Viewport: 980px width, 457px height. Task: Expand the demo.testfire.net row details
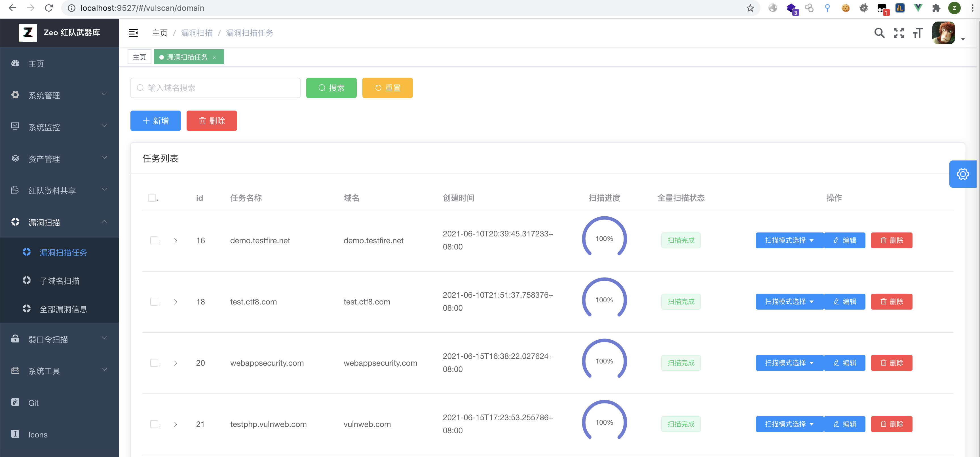[175, 240]
